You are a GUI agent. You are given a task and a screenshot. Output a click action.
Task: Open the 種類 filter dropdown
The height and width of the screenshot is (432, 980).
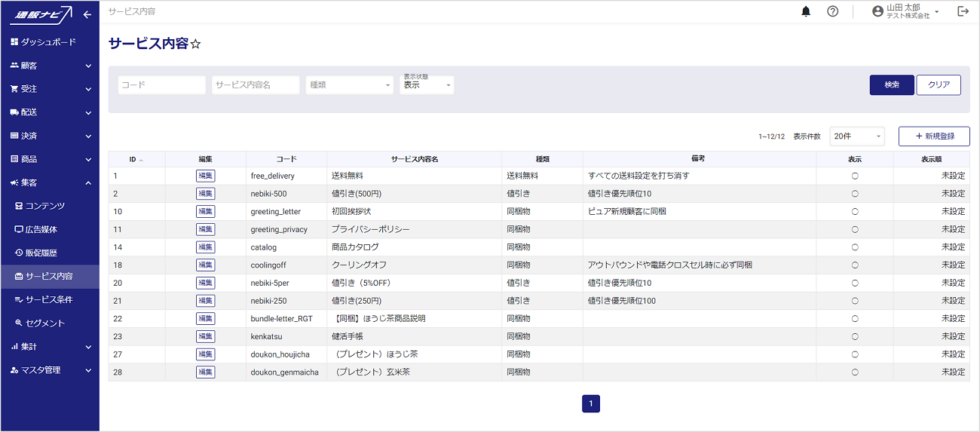click(x=349, y=85)
